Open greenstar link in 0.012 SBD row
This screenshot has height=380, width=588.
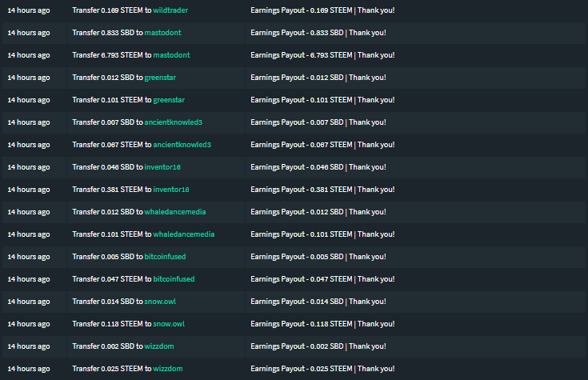pos(160,78)
